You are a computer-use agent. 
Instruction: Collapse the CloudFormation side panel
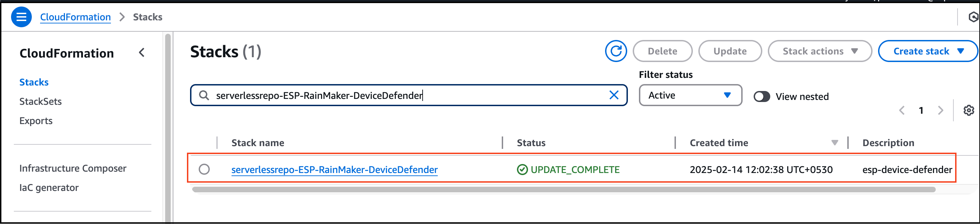tap(142, 53)
